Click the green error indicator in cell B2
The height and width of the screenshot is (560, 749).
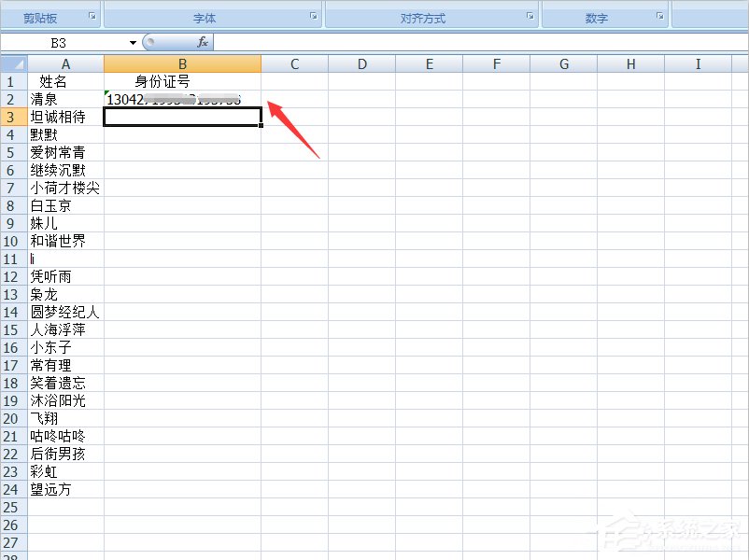pyautogui.click(x=108, y=93)
